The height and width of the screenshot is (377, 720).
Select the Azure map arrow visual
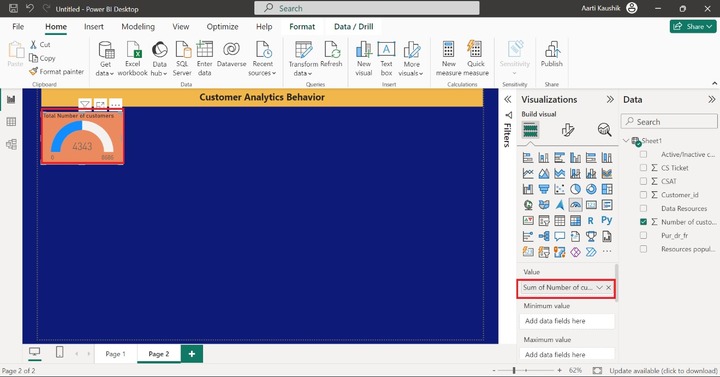click(559, 205)
